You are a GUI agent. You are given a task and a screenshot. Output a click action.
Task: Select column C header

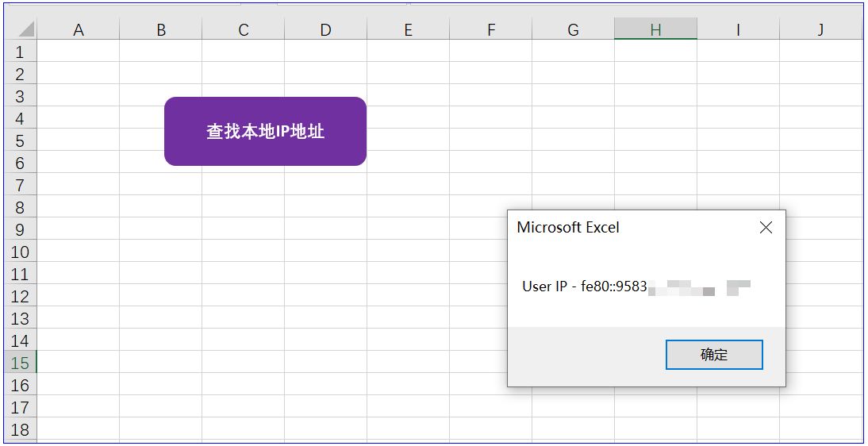(x=243, y=29)
